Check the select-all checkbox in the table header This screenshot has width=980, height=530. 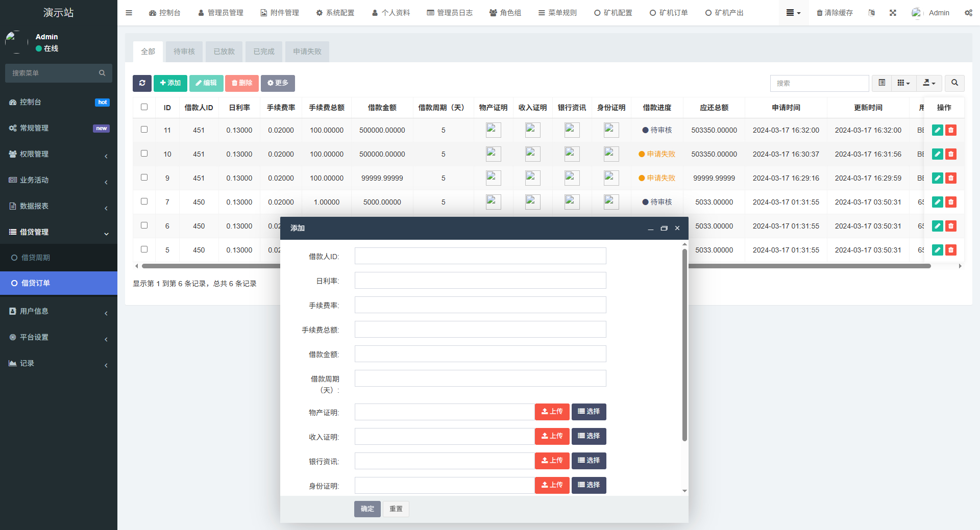tap(144, 107)
